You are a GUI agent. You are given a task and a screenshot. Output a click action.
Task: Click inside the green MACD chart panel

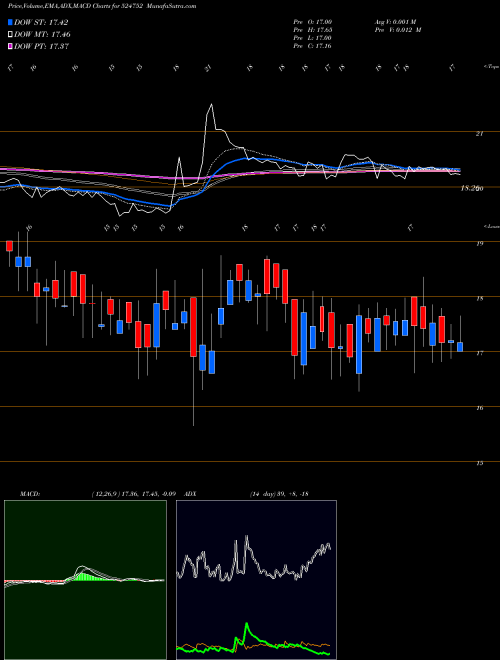(x=85, y=580)
